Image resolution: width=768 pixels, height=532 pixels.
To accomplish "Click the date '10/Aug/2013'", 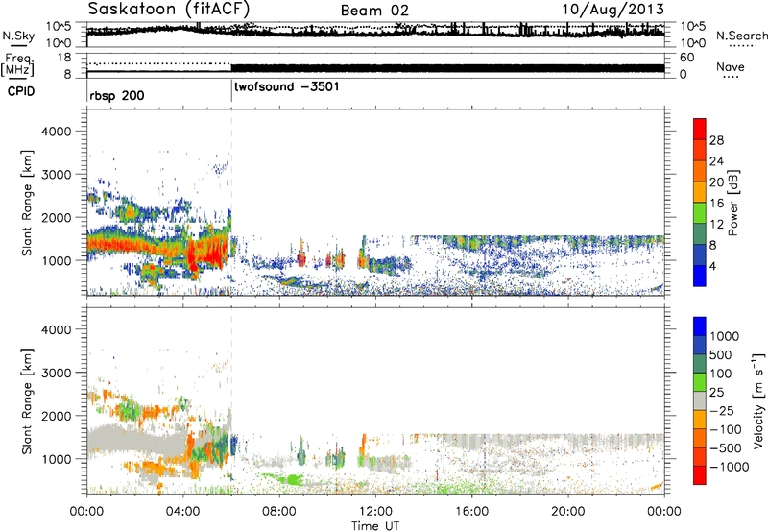I will (612, 10).
